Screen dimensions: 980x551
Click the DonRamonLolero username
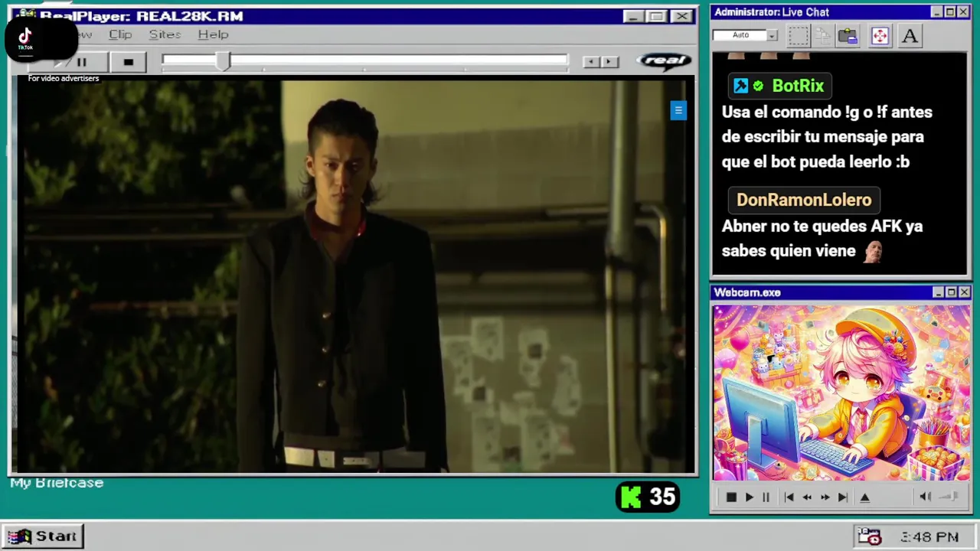coord(804,200)
